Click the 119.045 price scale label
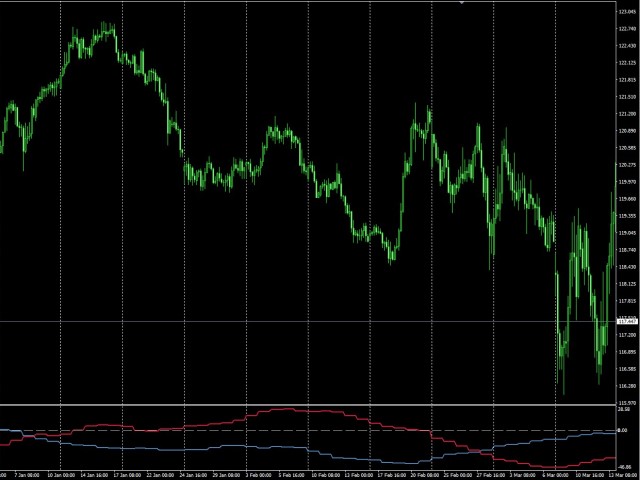Viewport: 640px width, 480px height. [x=629, y=233]
